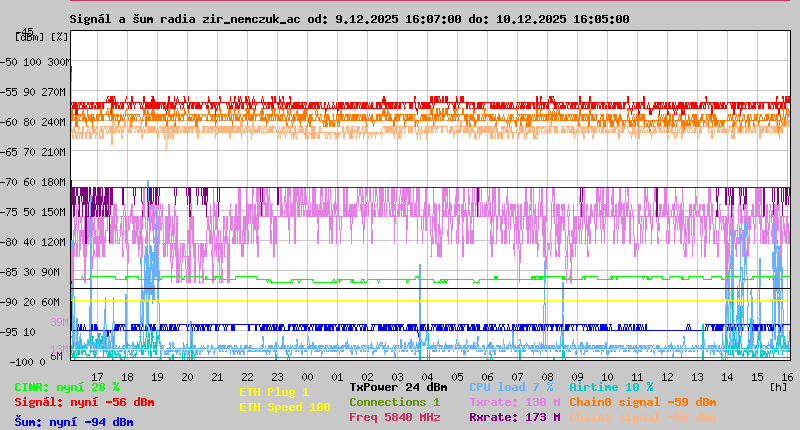
Task: Click the '-50' dBm axis value
Action: pos(9,62)
